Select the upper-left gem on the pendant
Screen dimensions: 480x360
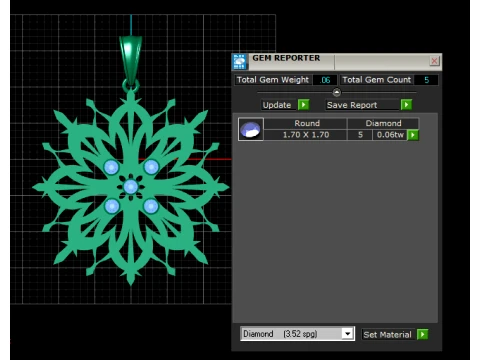tap(111, 167)
